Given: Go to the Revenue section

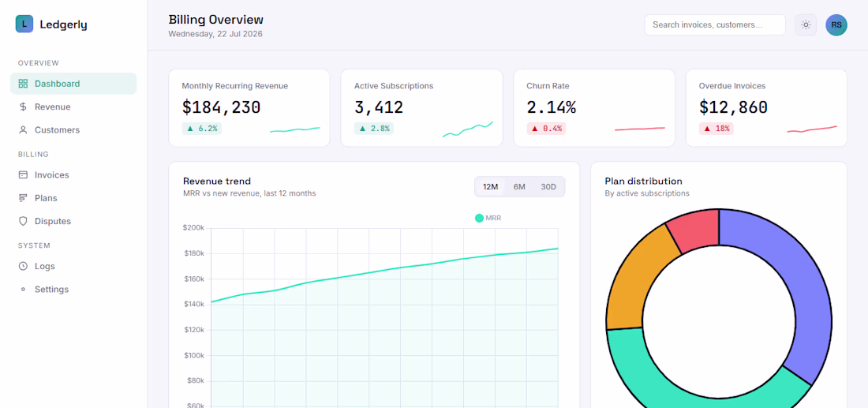Looking at the screenshot, I should [x=73, y=107].
